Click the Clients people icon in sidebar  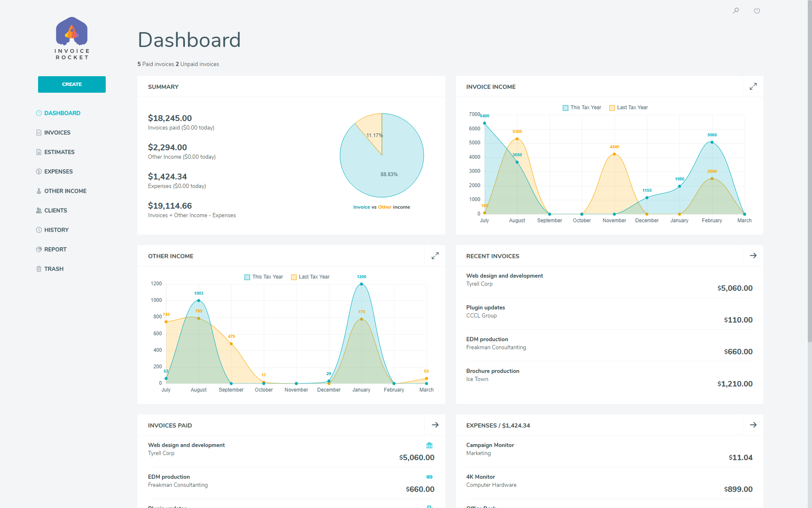pos(39,210)
